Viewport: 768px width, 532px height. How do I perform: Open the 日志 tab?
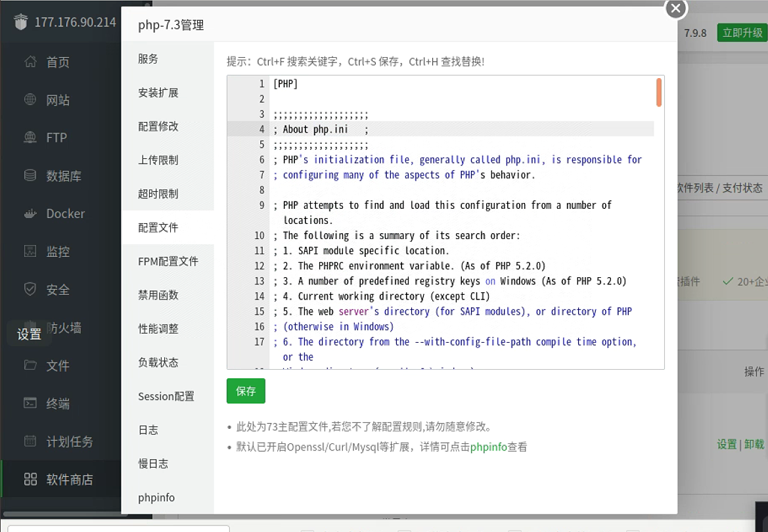pos(168,430)
